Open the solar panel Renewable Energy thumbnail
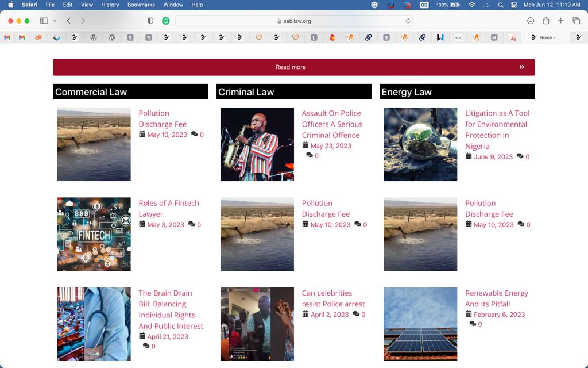 [420, 324]
